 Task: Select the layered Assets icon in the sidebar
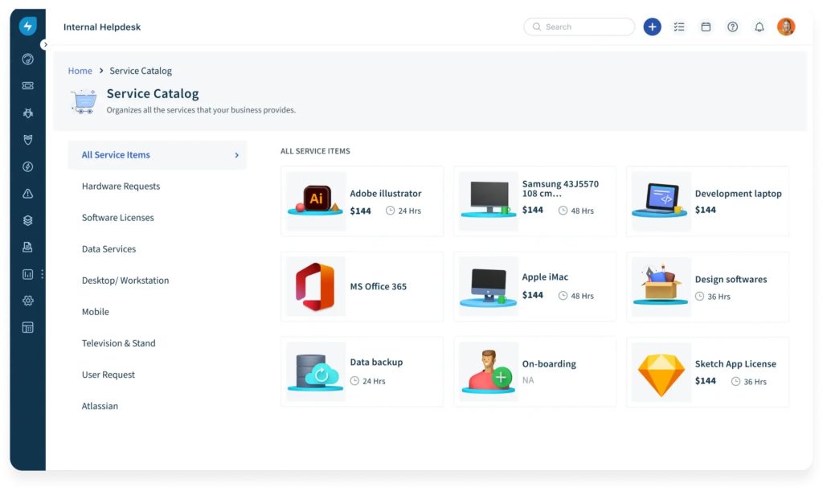[x=27, y=219]
